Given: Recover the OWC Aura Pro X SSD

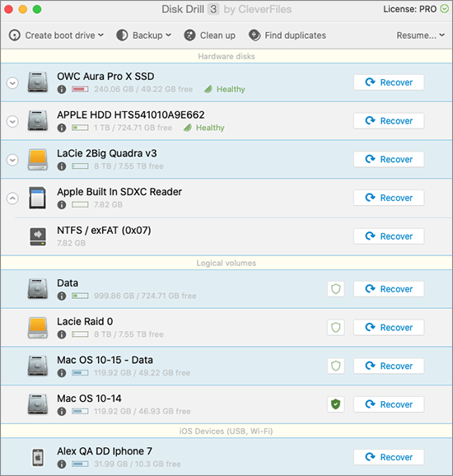Looking at the screenshot, I should click(x=389, y=82).
